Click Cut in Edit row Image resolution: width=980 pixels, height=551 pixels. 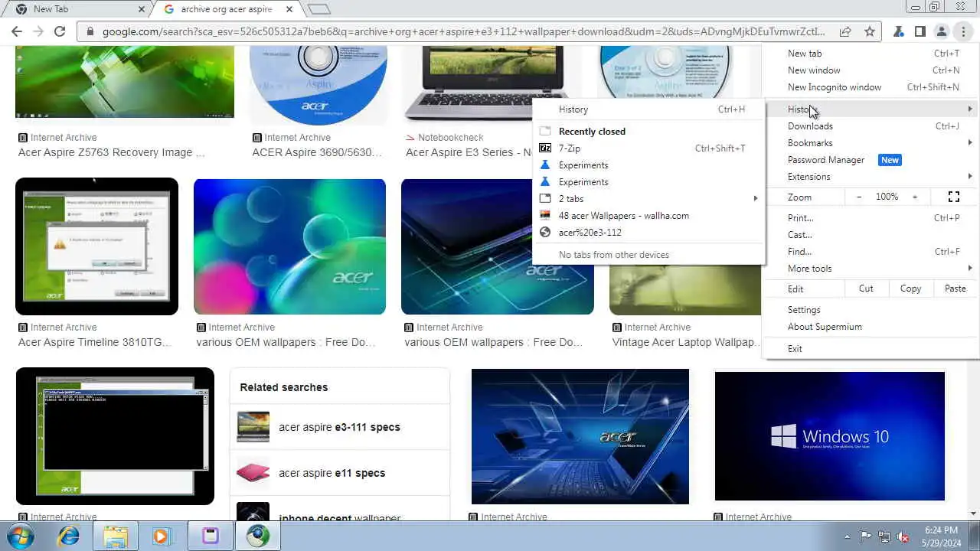(x=866, y=289)
